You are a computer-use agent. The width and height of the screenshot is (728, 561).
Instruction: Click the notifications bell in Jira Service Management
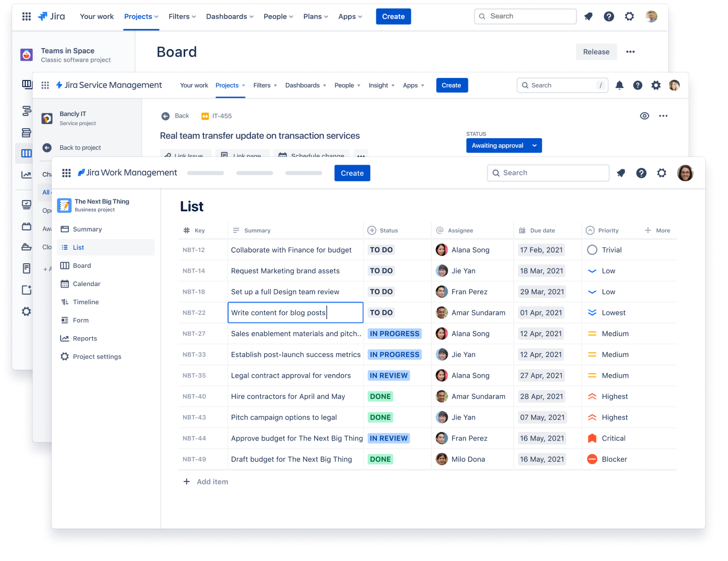pos(619,85)
